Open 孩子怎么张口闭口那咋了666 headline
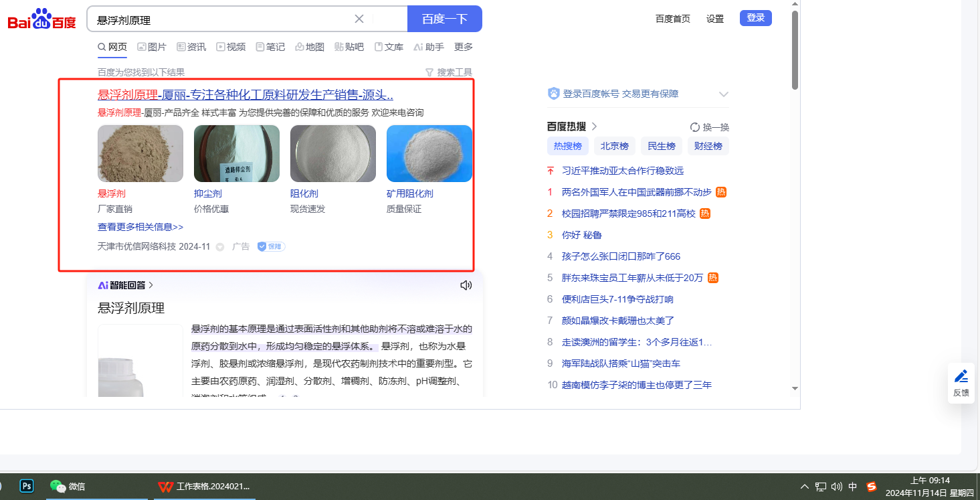Image resolution: width=980 pixels, height=500 pixels. (x=621, y=256)
